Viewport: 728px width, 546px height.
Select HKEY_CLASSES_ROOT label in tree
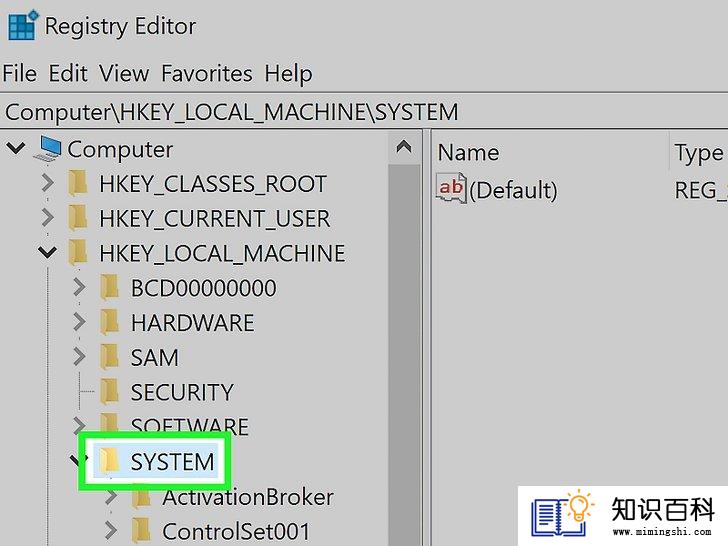pyautogui.click(x=213, y=184)
